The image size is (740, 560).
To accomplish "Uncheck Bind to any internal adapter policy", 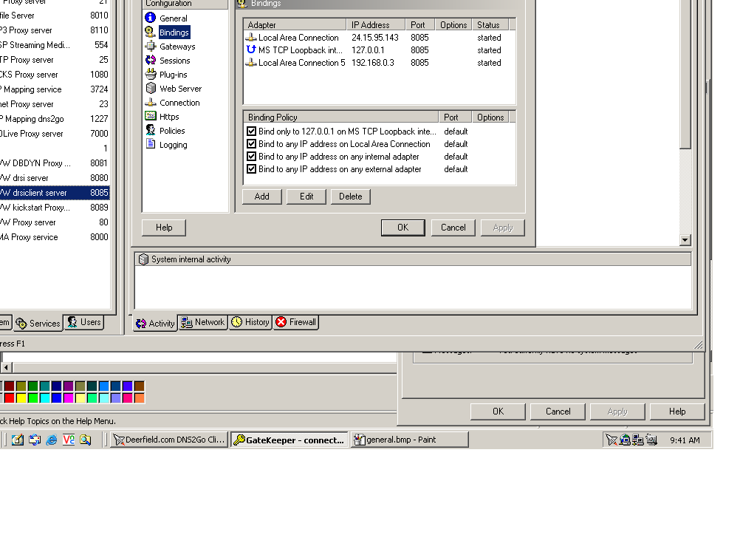I will [252, 157].
